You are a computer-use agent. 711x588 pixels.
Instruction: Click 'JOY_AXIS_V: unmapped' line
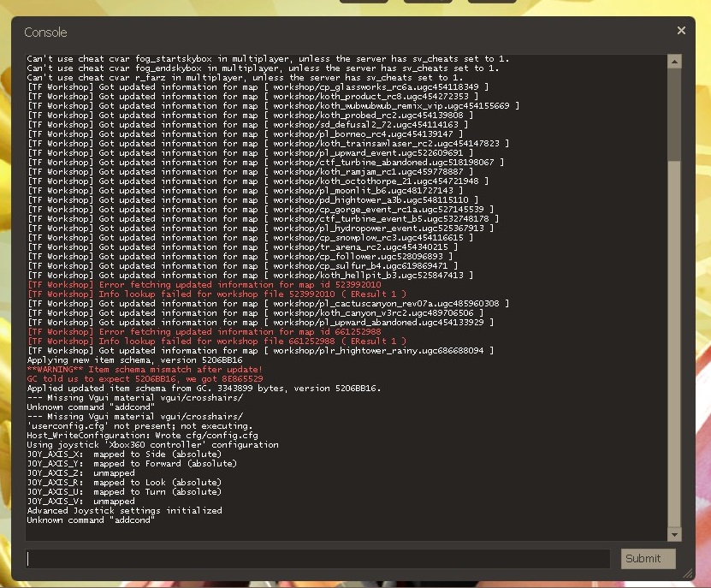coord(80,502)
